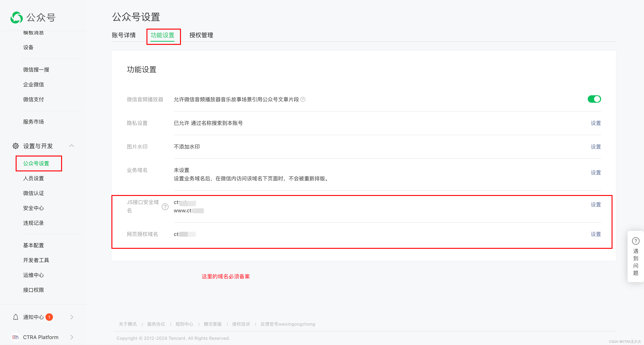
Task: Switch to the 账号详情 tab
Action: [124, 35]
